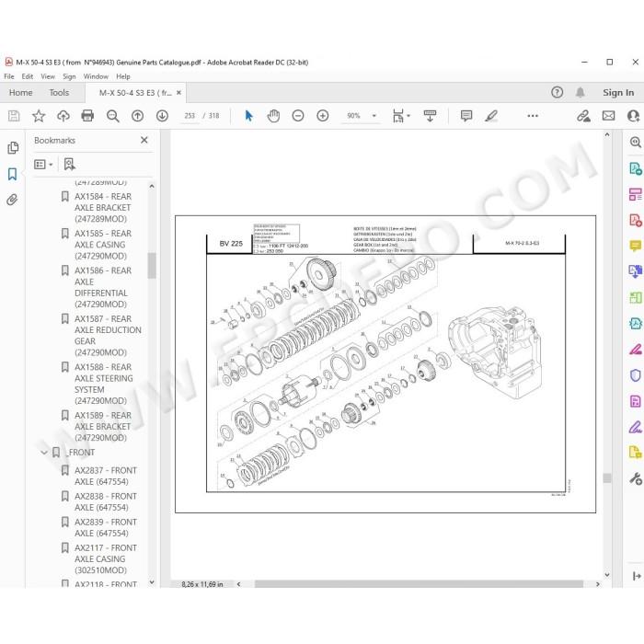Open the Help menu
Screen dimensions: 644x644
coord(122,76)
